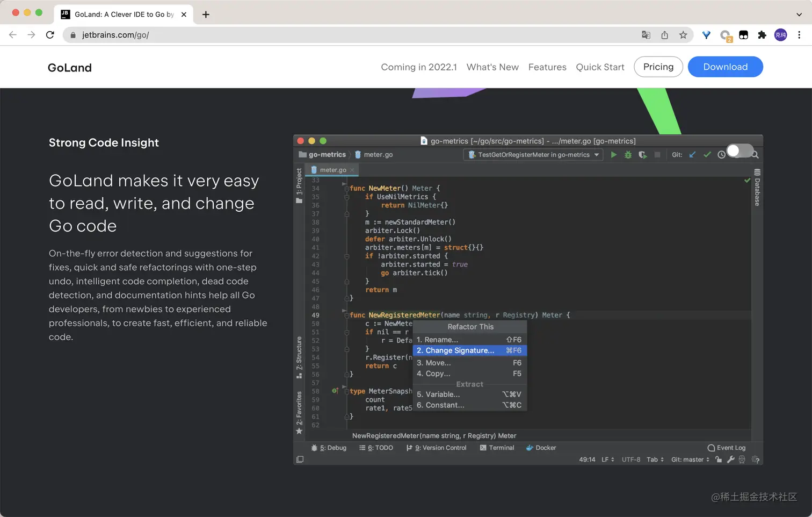Open the Google Translate page icon
The width and height of the screenshot is (812, 517).
point(646,35)
